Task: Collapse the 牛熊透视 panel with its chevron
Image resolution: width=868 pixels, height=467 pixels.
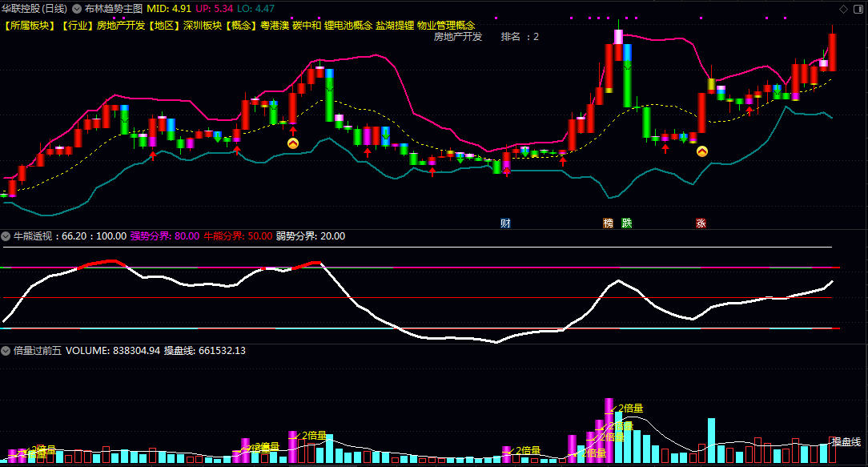Action: (x=6, y=236)
